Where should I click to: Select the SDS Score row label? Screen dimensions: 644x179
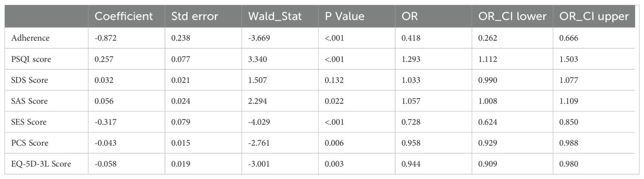point(30,80)
